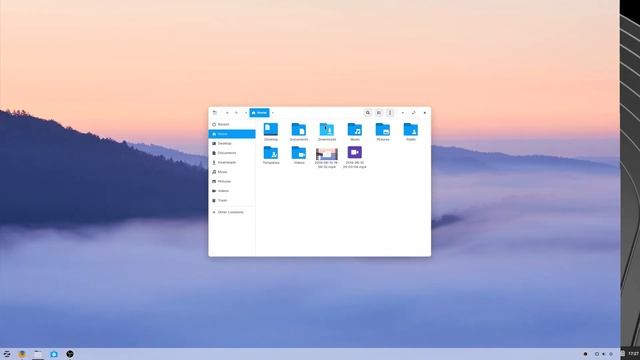Viewport: 640px width, 360px height.
Task: Select Music in the sidebar
Action: (232, 172)
